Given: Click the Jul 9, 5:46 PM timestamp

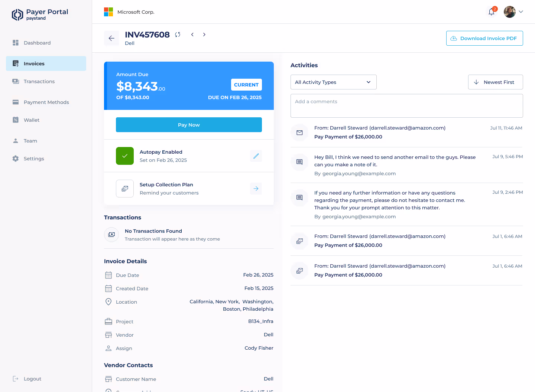Looking at the screenshot, I should click(508, 157).
